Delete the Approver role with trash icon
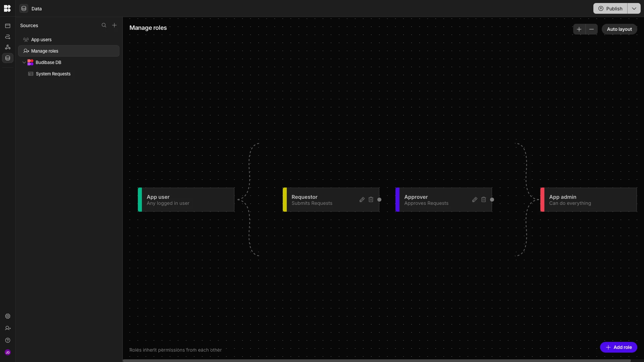The image size is (644, 362). coord(484,200)
